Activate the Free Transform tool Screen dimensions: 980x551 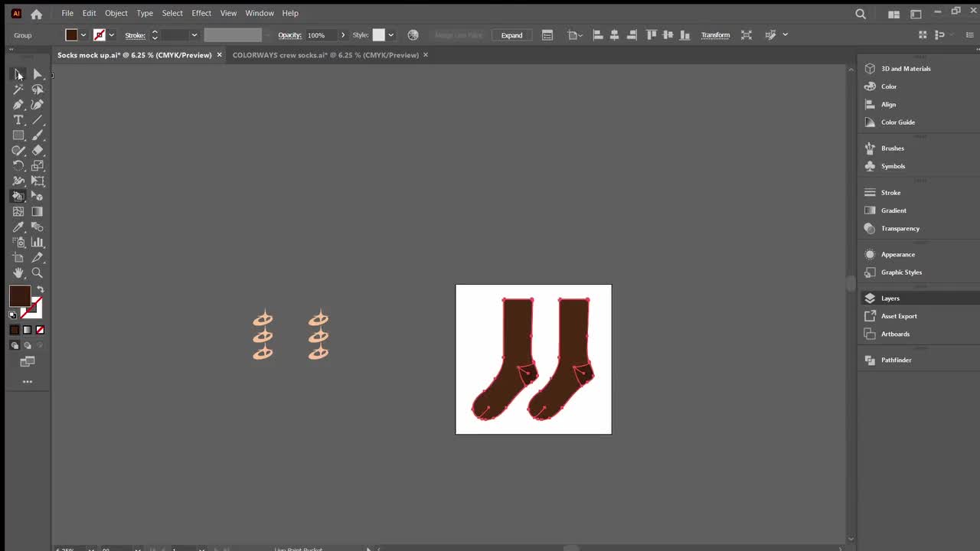click(x=38, y=181)
